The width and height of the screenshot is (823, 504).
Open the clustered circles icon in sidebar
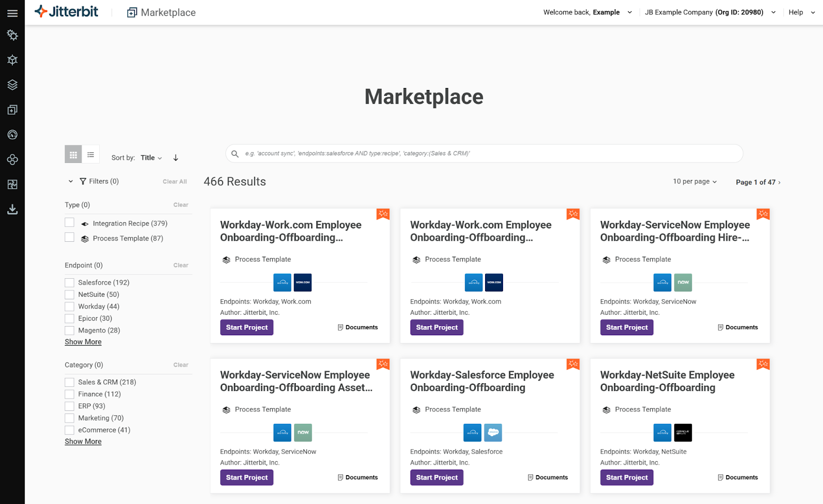click(12, 159)
